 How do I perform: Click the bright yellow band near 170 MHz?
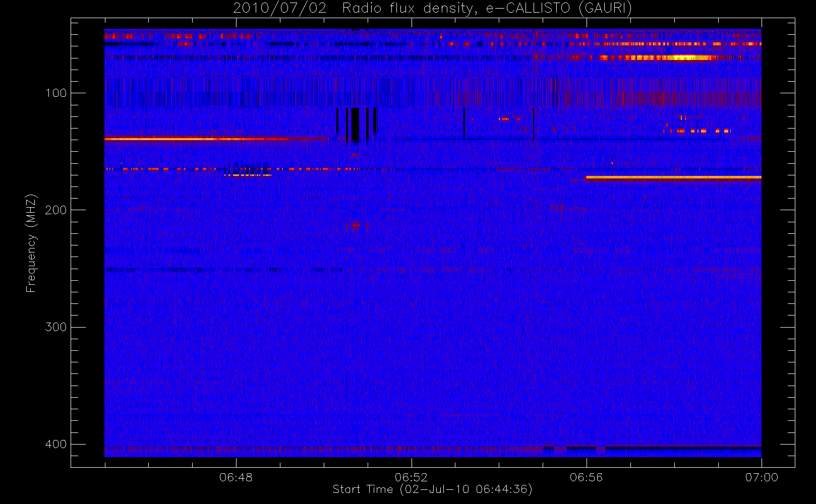674,177
